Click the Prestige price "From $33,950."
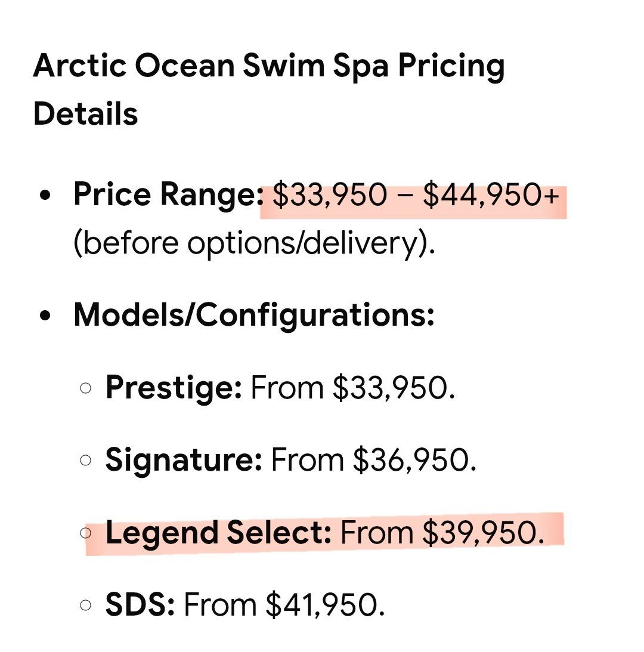 click(x=353, y=388)
